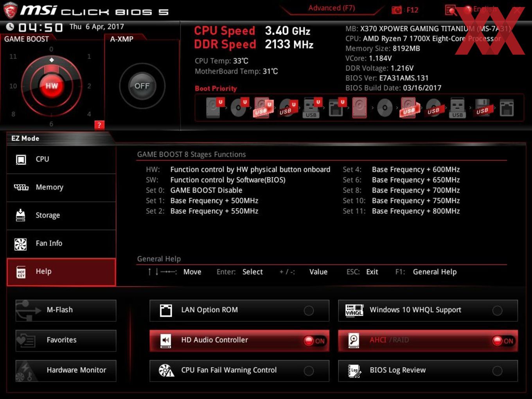Switch to Advanced (F7) mode

tap(331, 8)
